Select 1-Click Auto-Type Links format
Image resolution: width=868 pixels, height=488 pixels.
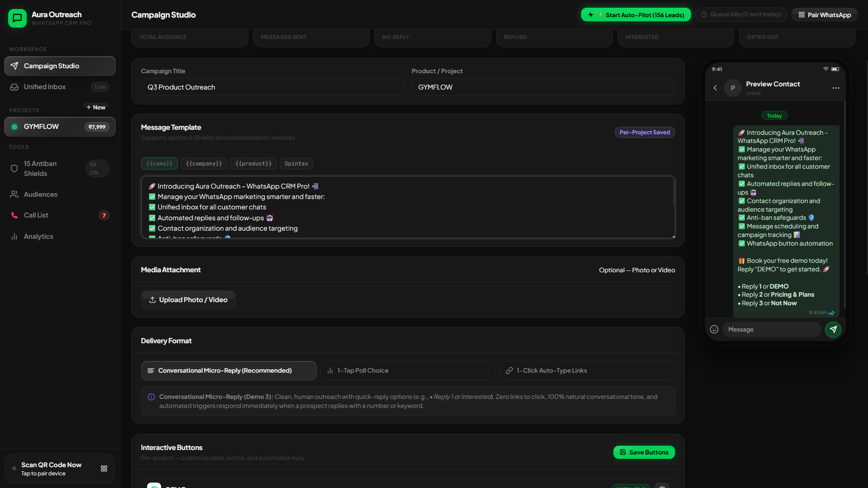(587, 371)
